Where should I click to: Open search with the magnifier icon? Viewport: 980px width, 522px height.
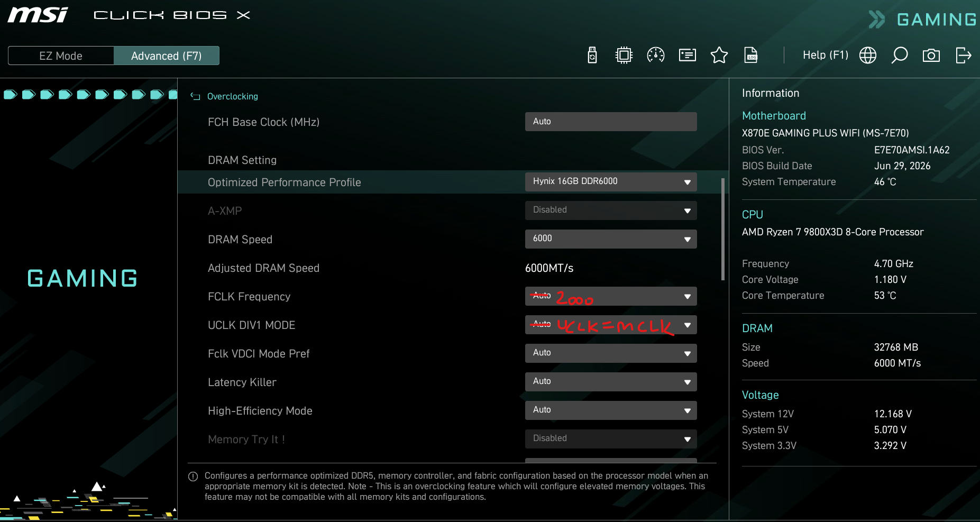(900, 55)
